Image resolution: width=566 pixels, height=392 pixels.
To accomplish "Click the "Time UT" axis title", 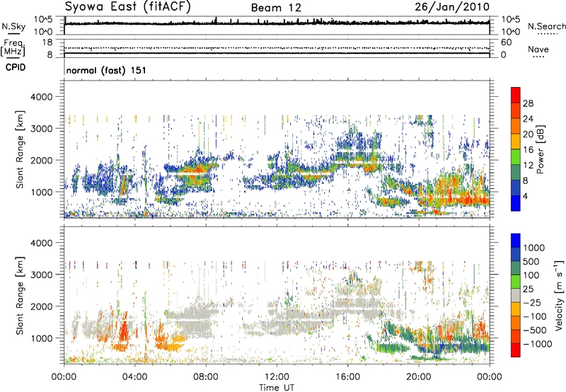I will pyautogui.click(x=277, y=388).
